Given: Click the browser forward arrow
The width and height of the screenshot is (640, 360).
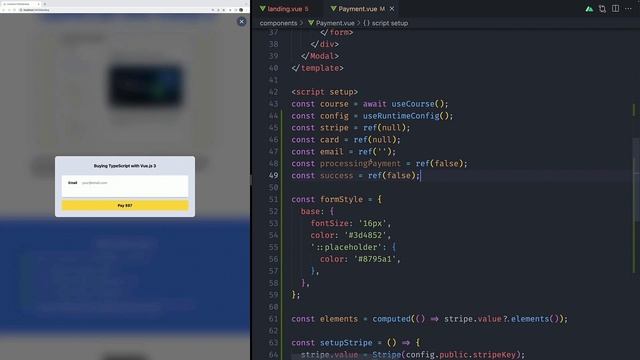Looking at the screenshot, I should pyautogui.click(x=9, y=10).
